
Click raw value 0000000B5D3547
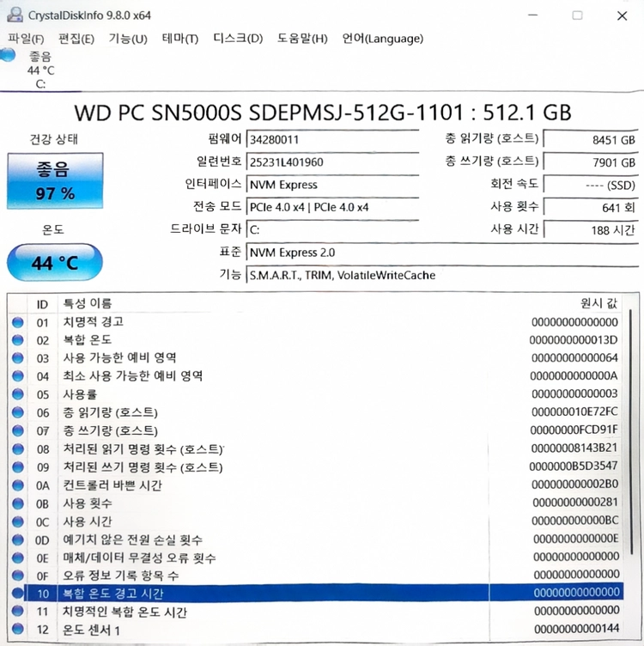pyautogui.click(x=574, y=466)
